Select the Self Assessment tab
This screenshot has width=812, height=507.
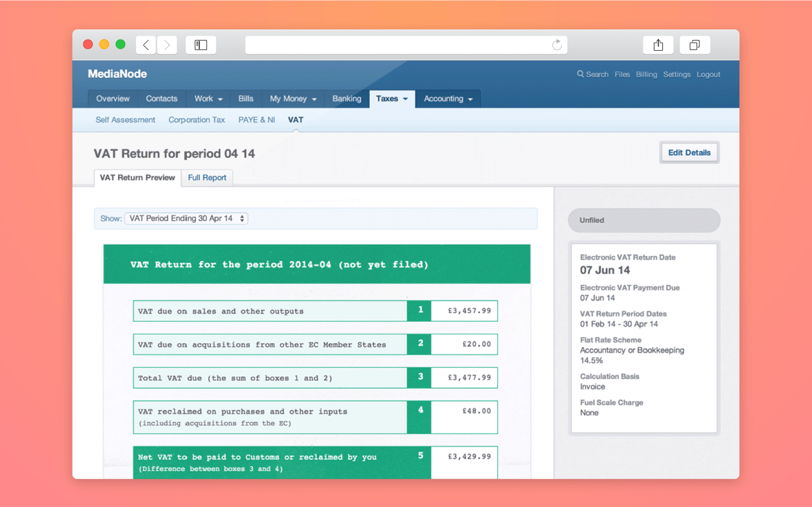125,120
